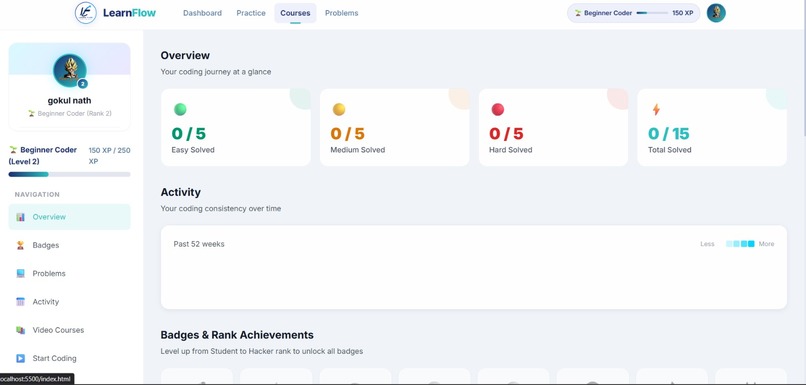Click the 150 XP / 250 XP text

coord(109,156)
